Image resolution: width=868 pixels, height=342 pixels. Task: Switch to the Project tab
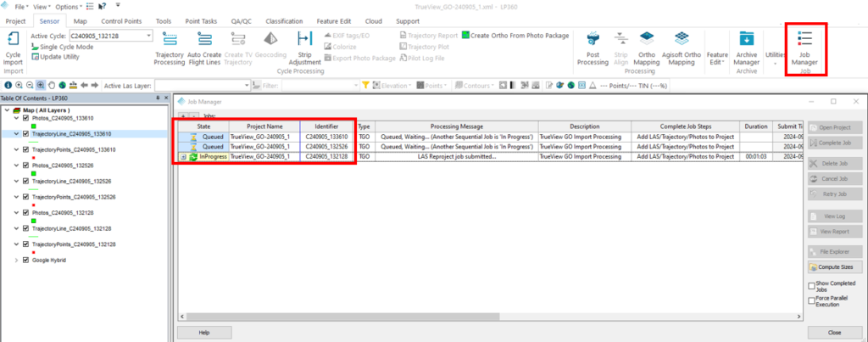[15, 21]
